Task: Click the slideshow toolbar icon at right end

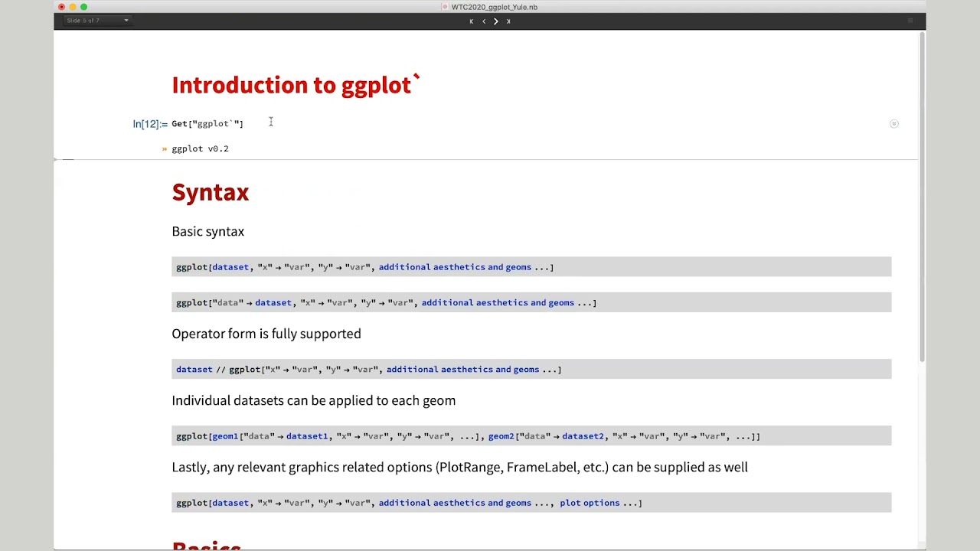Action: 910,21
